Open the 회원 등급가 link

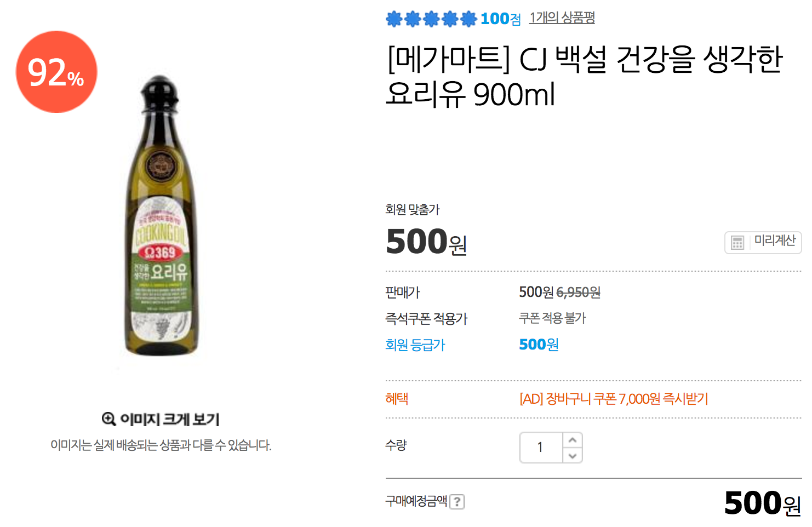[x=415, y=345]
